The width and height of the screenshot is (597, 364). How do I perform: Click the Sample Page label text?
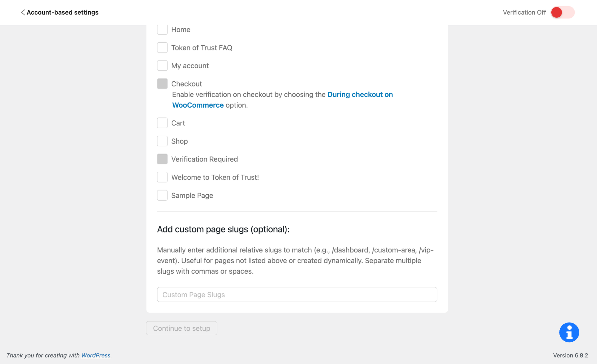point(192,195)
